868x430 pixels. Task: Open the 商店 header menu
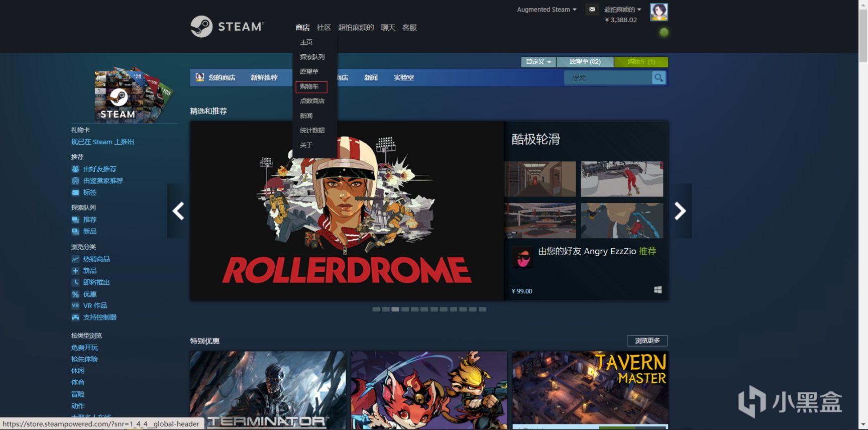[x=303, y=28]
